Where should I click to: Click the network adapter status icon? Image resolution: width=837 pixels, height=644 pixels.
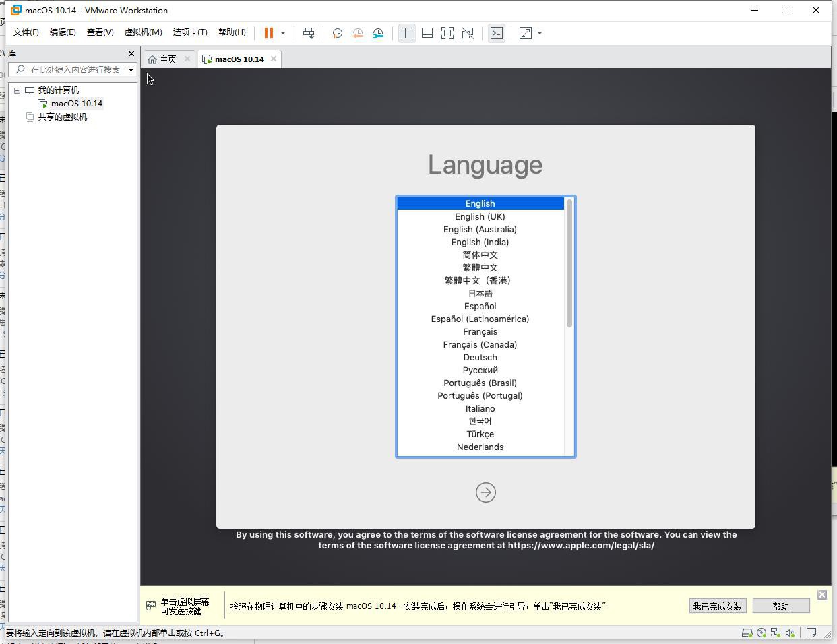pyautogui.click(x=776, y=633)
